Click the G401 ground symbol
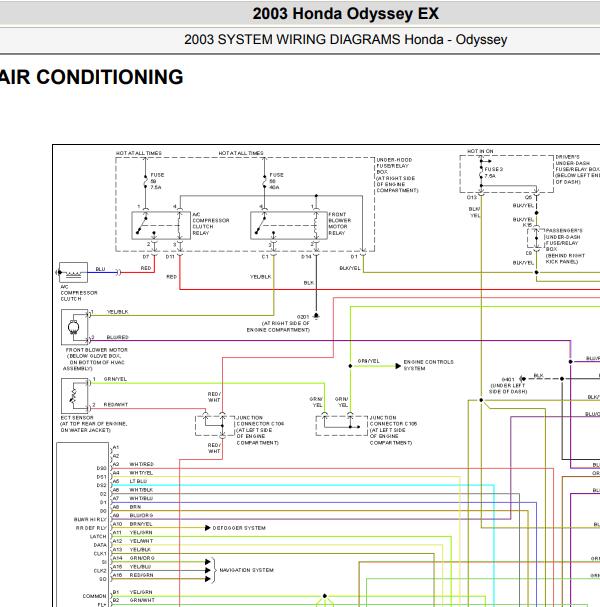This screenshot has width=600, height=607. tap(523, 379)
